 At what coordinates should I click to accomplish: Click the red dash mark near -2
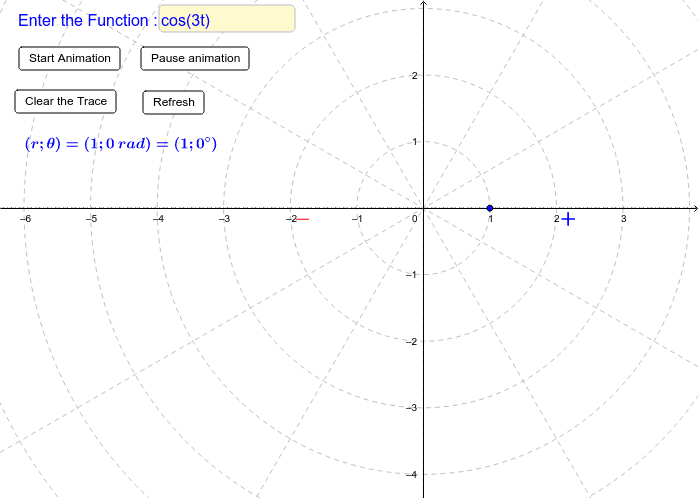pyautogui.click(x=302, y=219)
